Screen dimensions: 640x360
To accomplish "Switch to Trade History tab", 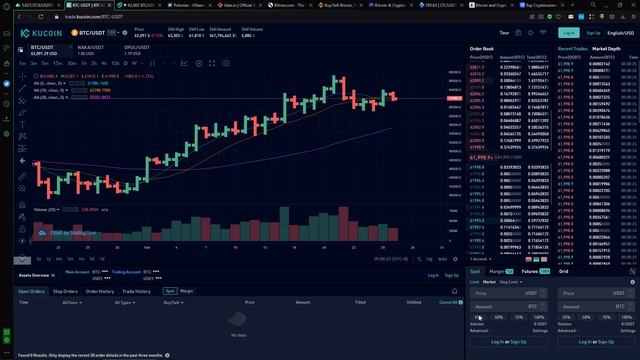I will tap(136, 291).
